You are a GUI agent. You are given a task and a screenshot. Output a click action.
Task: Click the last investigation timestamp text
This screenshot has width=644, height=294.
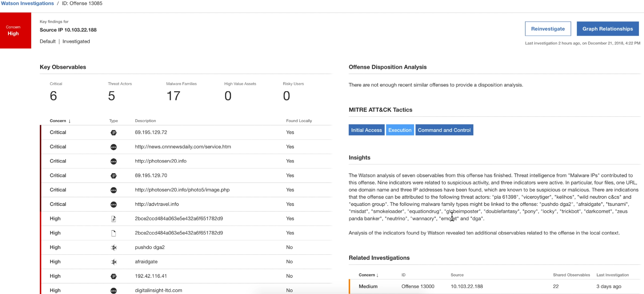click(583, 43)
